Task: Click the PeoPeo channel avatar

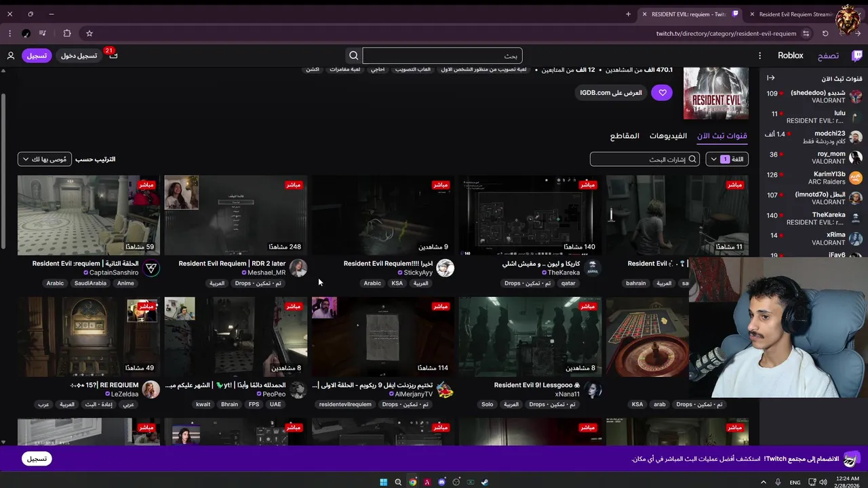Action: click(x=298, y=389)
